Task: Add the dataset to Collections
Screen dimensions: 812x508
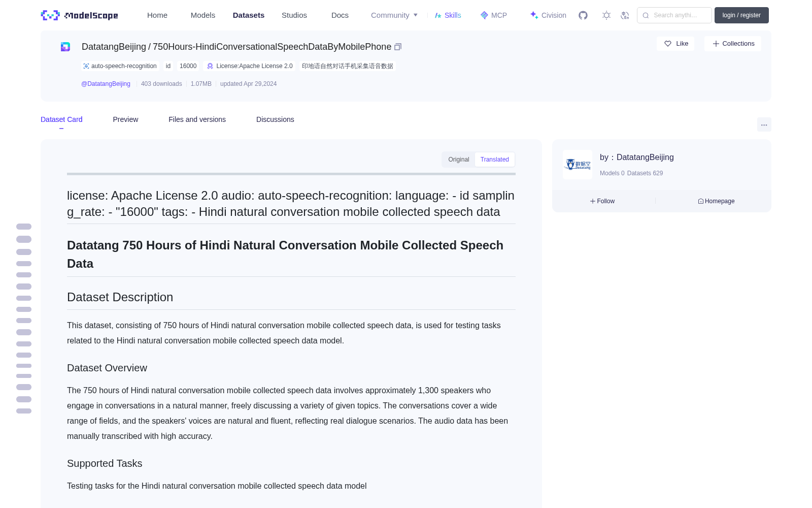Action: point(733,44)
